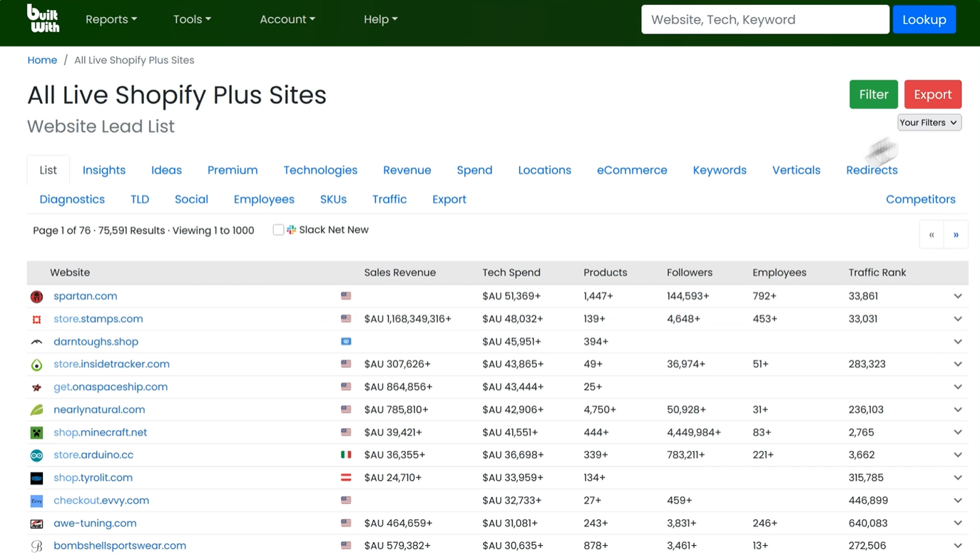The image size is (980, 555).
Task: Click the "$AU 1,168,349,316+" revenue cell
Action: coord(408,319)
